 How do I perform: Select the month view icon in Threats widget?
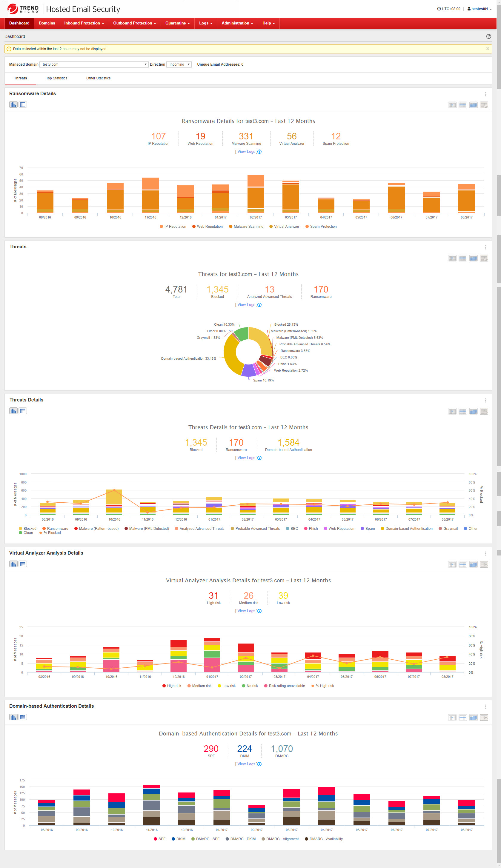pyautogui.click(x=474, y=258)
